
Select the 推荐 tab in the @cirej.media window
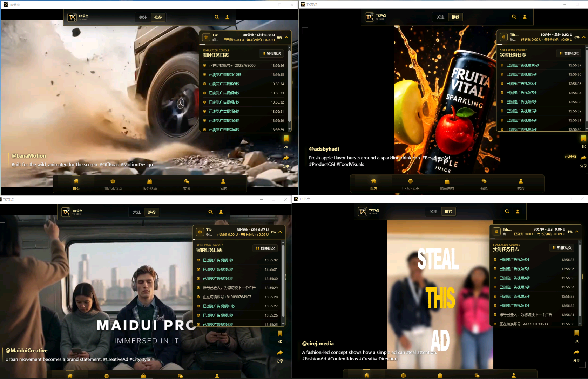coord(448,211)
